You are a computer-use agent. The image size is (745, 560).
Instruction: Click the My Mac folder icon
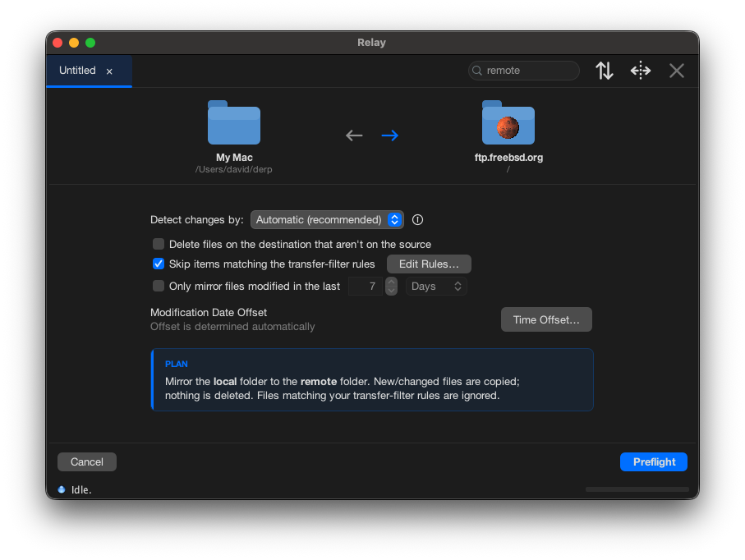(x=234, y=122)
